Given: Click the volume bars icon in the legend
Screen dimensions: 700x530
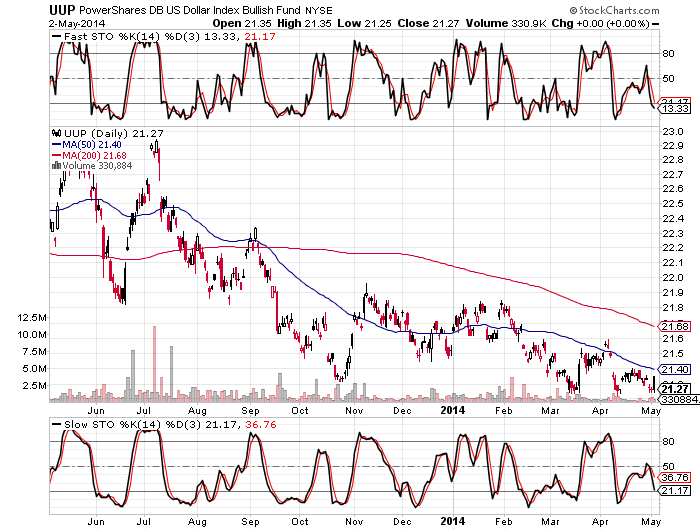Looking at the screenshot, I should 56,166.
